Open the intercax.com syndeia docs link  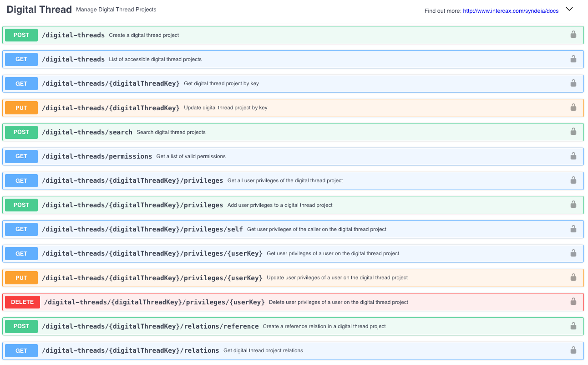tap(510, 11)
